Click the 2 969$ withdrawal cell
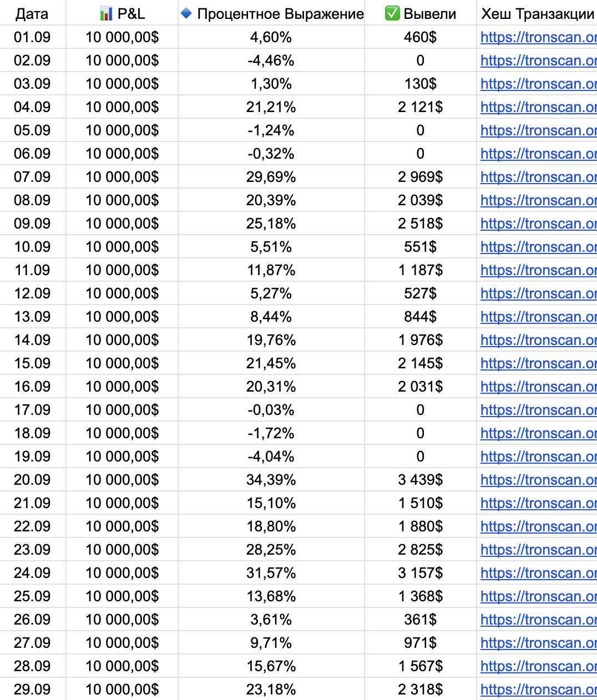The width and height of the screenshot is (597, 700). coord(420,177)
